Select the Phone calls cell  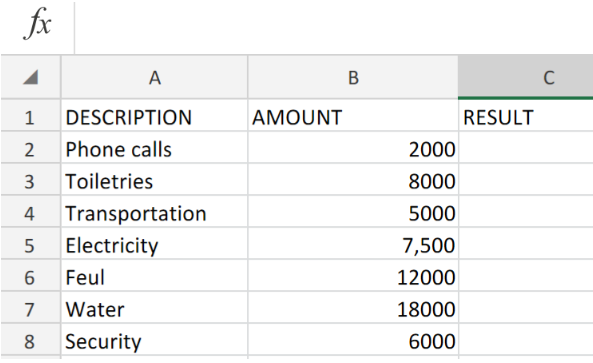(154, 148)
